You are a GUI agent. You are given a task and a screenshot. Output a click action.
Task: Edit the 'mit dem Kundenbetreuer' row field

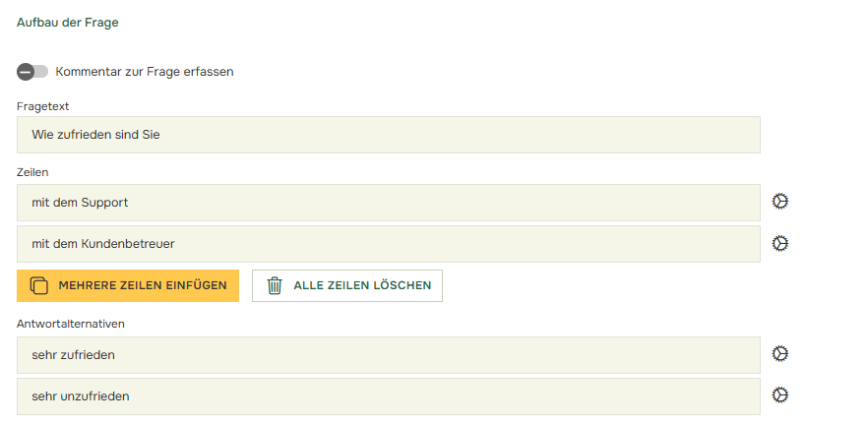388,244
